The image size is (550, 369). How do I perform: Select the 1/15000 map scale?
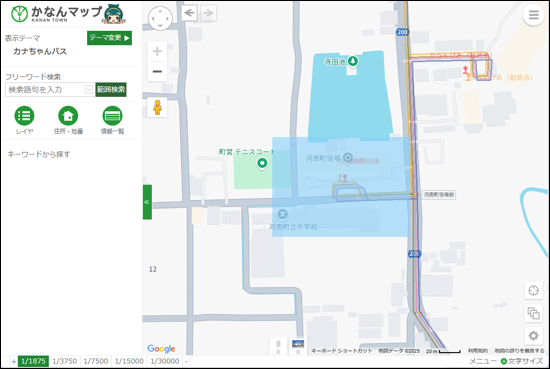pos(129,361)
